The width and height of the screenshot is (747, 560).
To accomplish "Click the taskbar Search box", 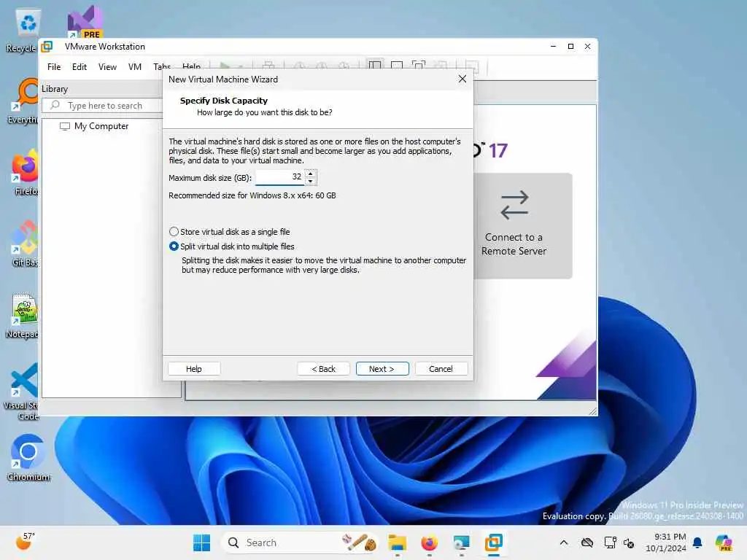I will click(x=300, y=542).
